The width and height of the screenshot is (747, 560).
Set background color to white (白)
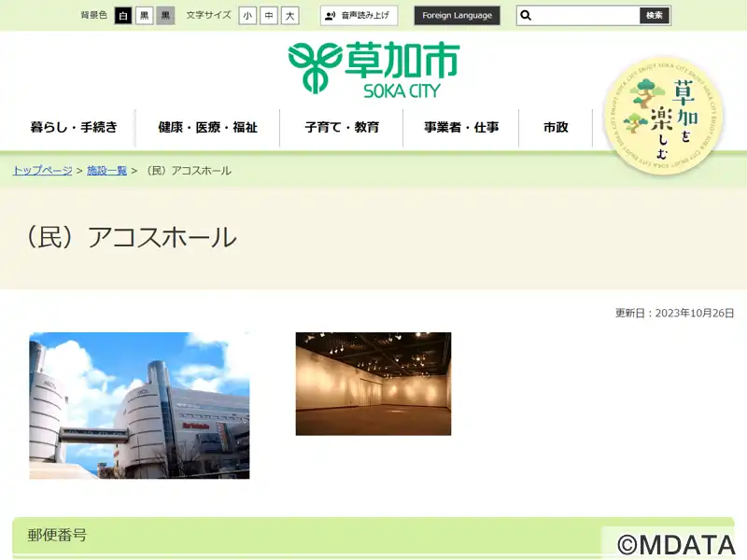(123, 16)
